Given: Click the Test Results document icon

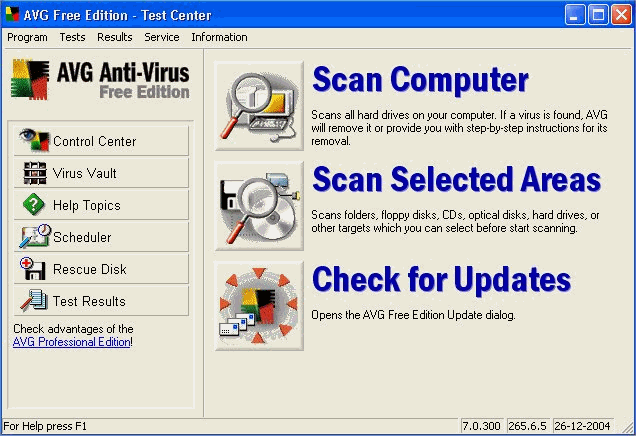Looking at the screenshot, I should (34, 301).
